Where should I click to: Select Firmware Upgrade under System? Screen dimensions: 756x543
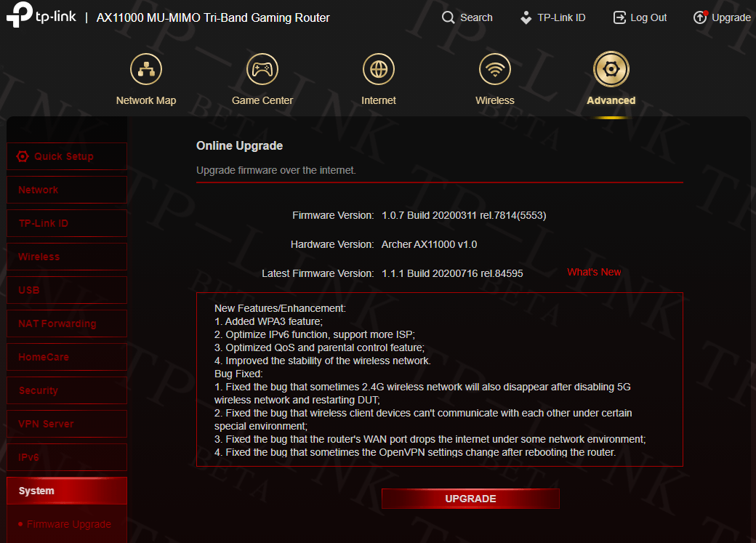coord(68,524)
